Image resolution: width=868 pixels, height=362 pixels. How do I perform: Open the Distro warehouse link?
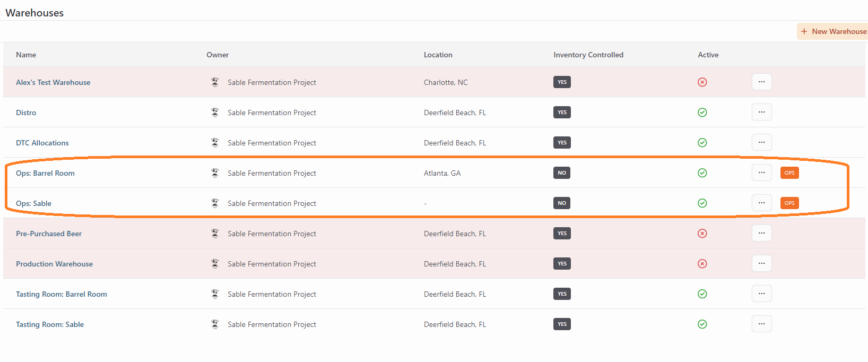tap(26, 113)
